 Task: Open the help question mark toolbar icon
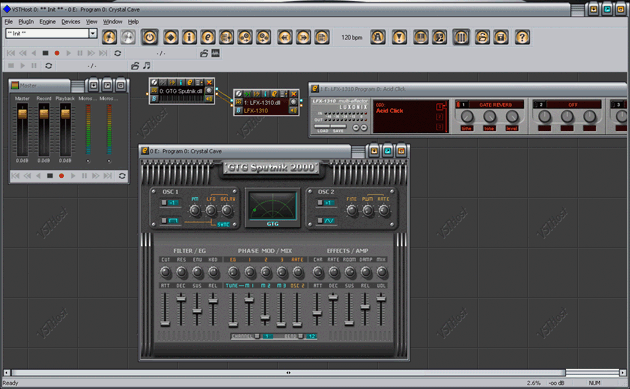(522, 37)
